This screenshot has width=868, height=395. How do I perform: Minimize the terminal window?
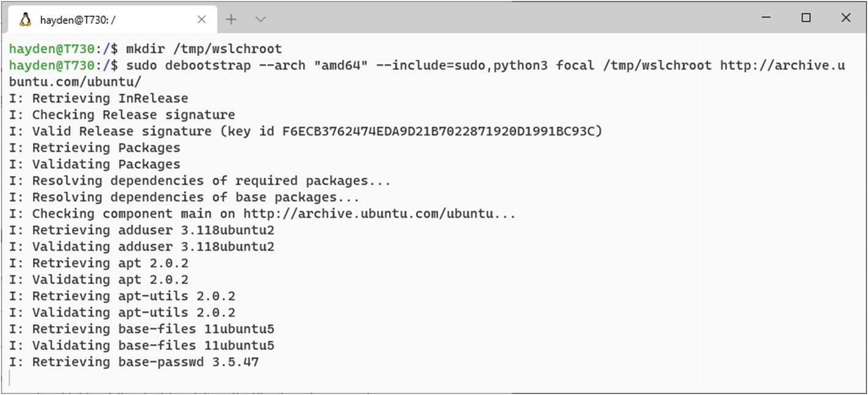point(766,18)
